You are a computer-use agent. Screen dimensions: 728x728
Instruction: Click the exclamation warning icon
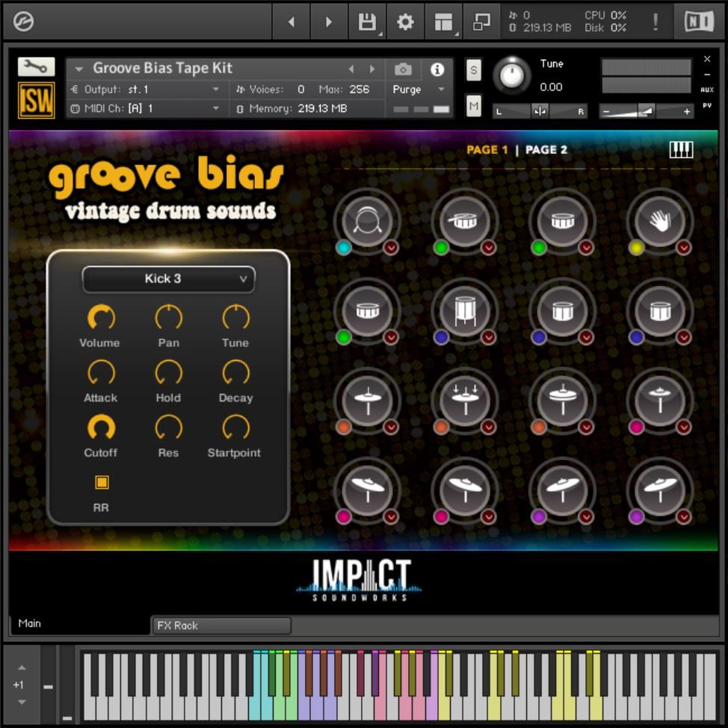click(x=655, y=22)
